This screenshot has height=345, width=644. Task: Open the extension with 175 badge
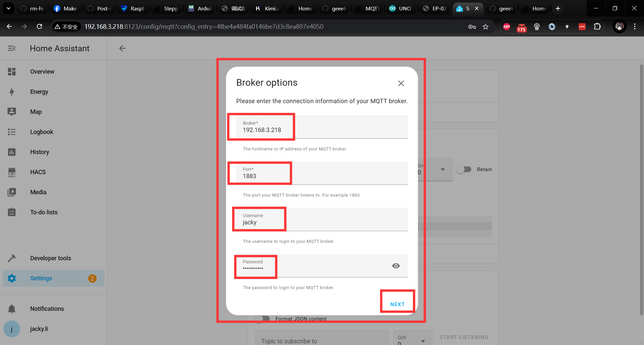(x=521, y=27)
